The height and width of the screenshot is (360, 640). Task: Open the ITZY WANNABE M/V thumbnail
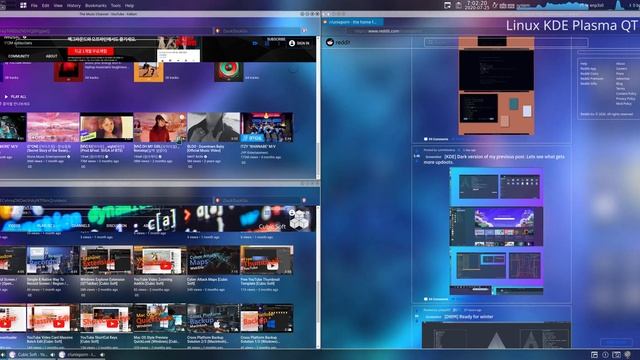pyautogui.click(x=267, y=127)
